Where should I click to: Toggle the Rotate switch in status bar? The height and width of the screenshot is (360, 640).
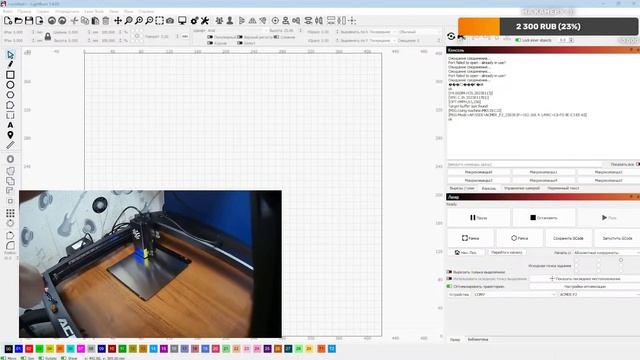41,358
